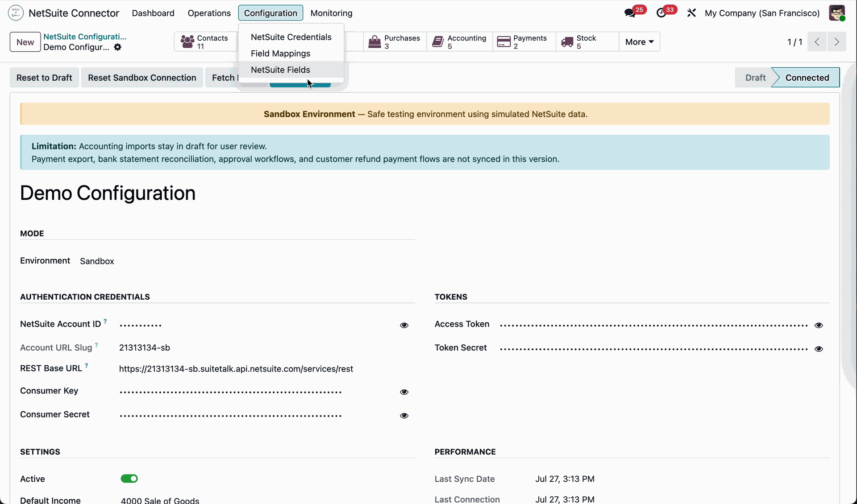Click the NetSuite Connector app title
The width and height of the screenshot is (857, 504).
(74, 13)
